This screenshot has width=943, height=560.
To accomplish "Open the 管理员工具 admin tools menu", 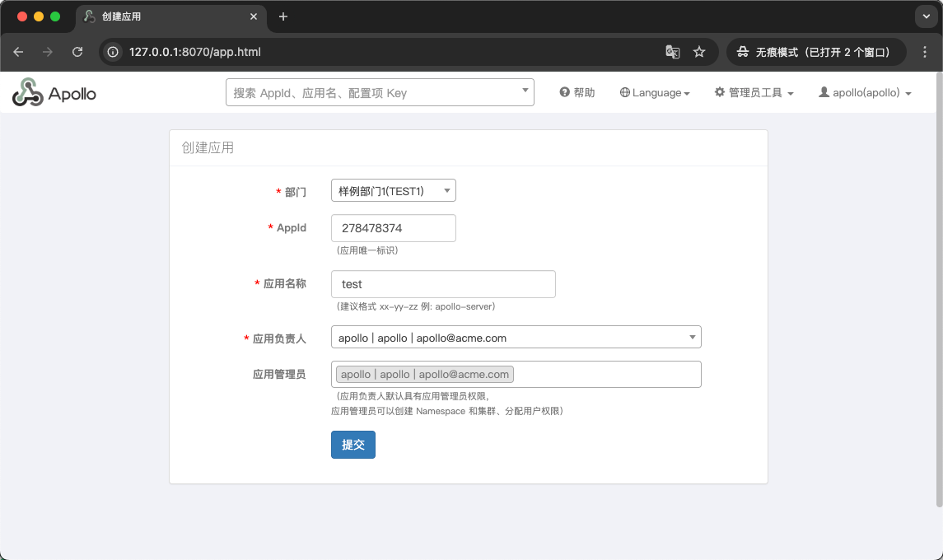I will click(754, 93).
